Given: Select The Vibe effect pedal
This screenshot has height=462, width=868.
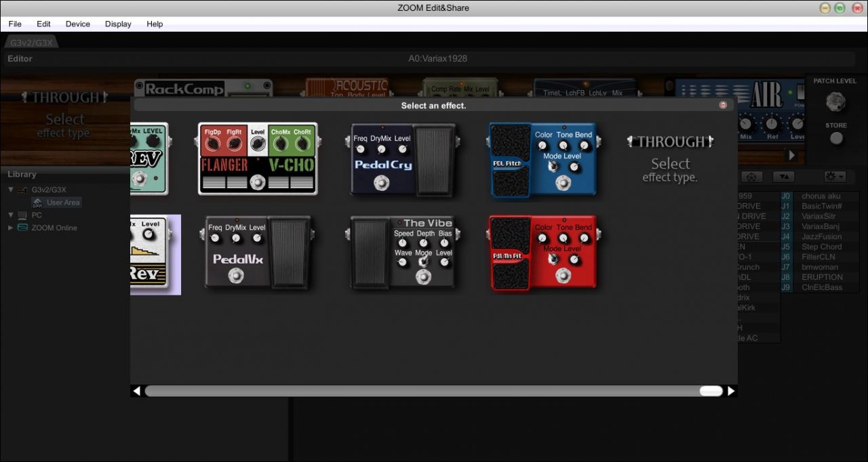Looking at the screenshot, I should (x=403, y=253).
